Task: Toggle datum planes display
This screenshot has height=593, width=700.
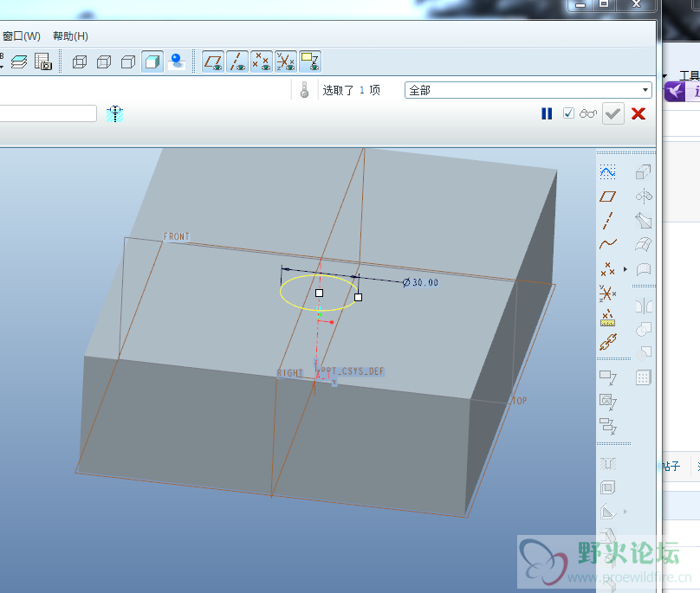Action: tap(213, 61)
